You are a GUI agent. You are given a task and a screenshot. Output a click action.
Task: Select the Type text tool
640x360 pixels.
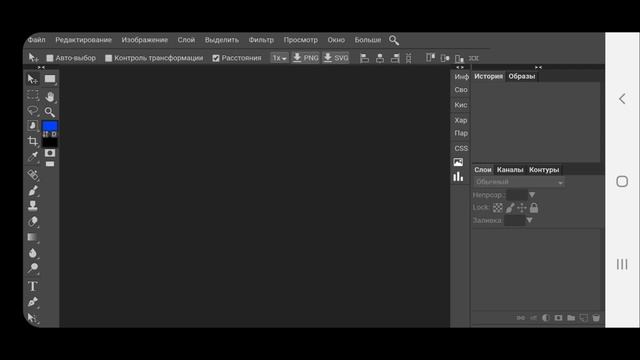tap(33, 286)
